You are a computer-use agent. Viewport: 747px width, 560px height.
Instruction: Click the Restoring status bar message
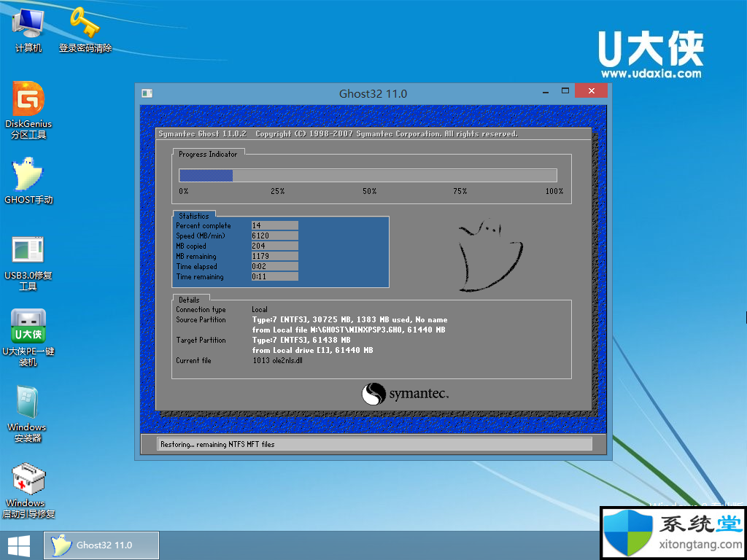tap(217, 444)
